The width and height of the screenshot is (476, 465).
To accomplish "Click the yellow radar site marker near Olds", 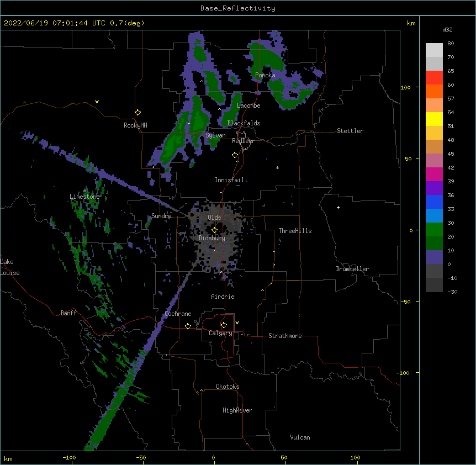I will [x=214, y=230].
